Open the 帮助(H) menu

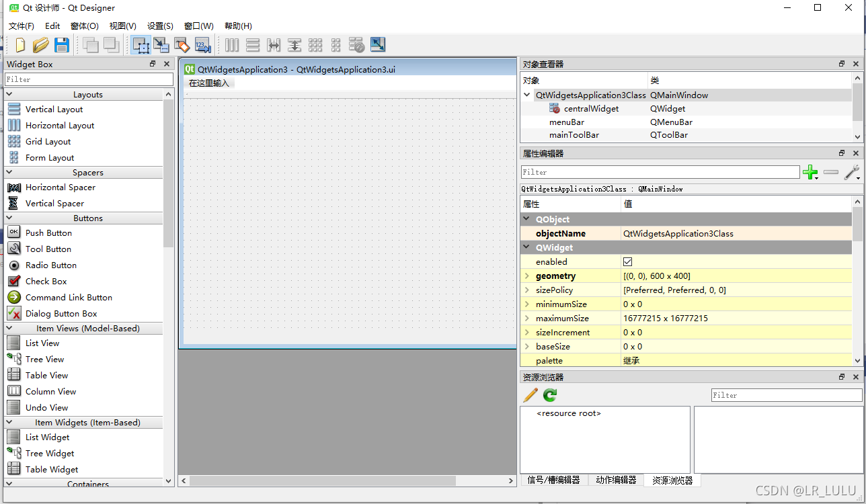(238, 26)
